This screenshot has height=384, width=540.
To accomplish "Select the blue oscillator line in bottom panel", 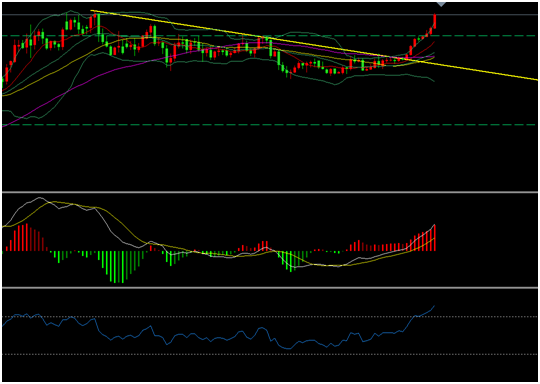I will pos(207,338).
